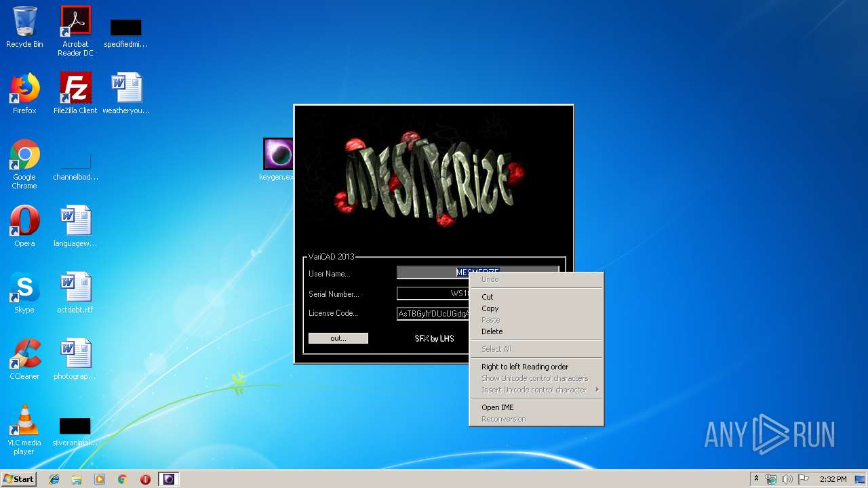Open Action Center flag icon
This screenshot has width=868, height=488.
pyautogui.click(x=804, y=479)
